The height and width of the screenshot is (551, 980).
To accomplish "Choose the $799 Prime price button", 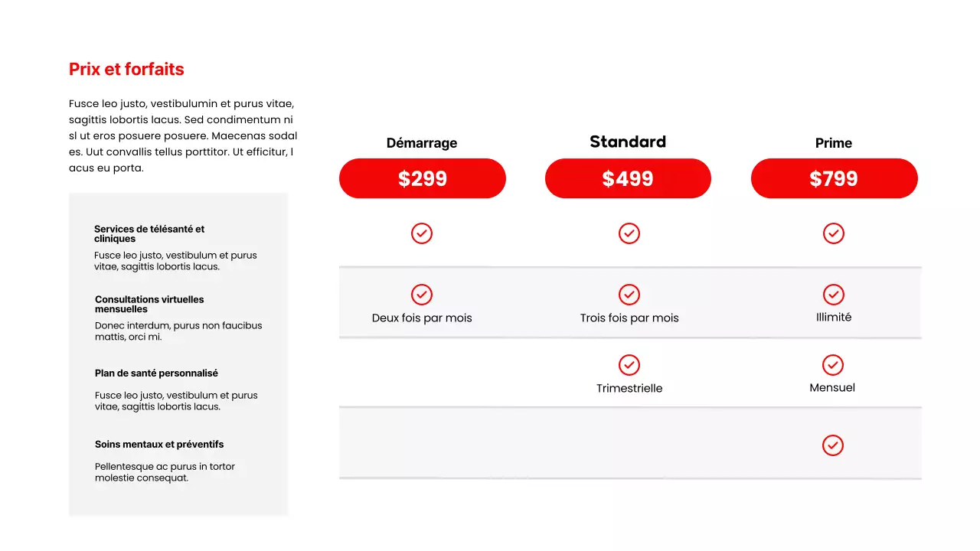I will 834,178.
